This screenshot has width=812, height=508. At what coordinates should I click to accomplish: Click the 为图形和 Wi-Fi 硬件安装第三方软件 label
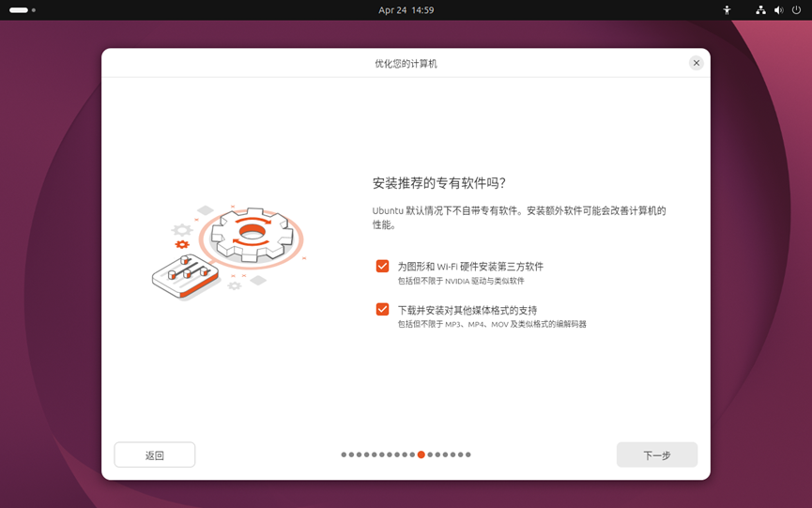470,267
